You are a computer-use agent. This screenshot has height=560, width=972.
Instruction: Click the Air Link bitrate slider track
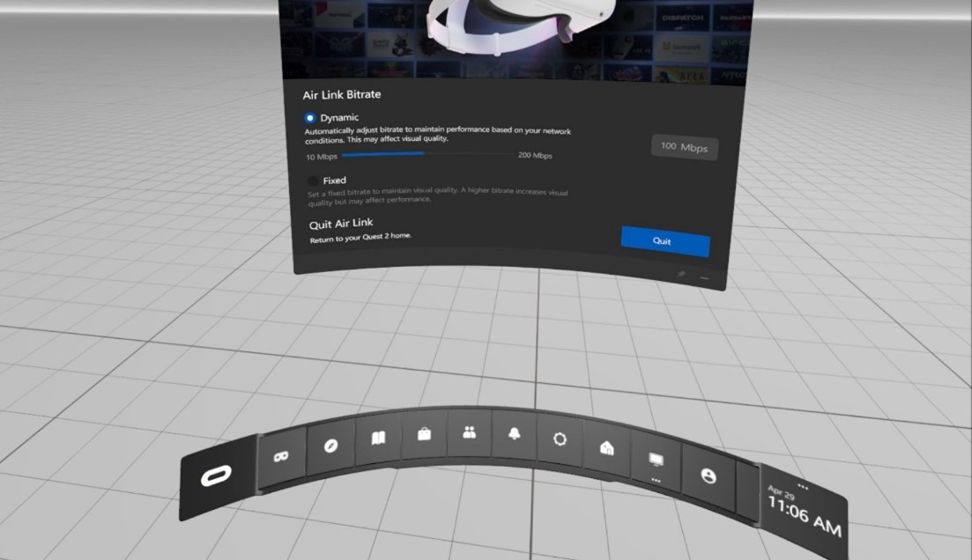429,154
